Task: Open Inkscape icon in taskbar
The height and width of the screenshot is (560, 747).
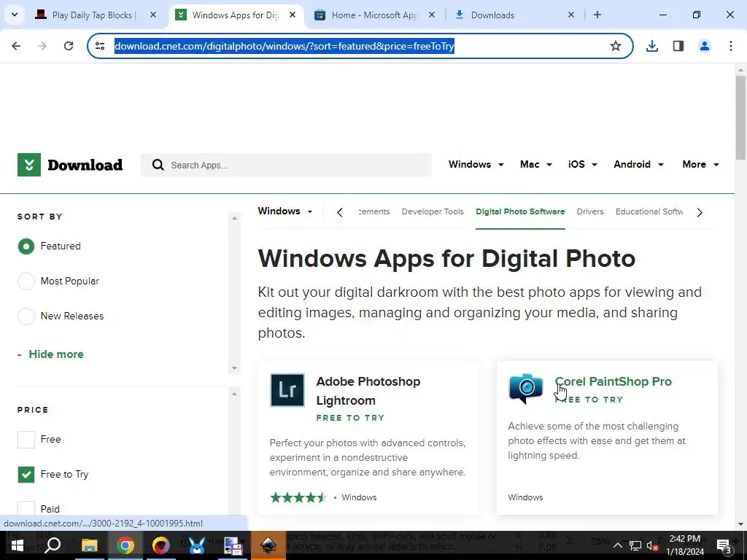Action: [268, 545]
